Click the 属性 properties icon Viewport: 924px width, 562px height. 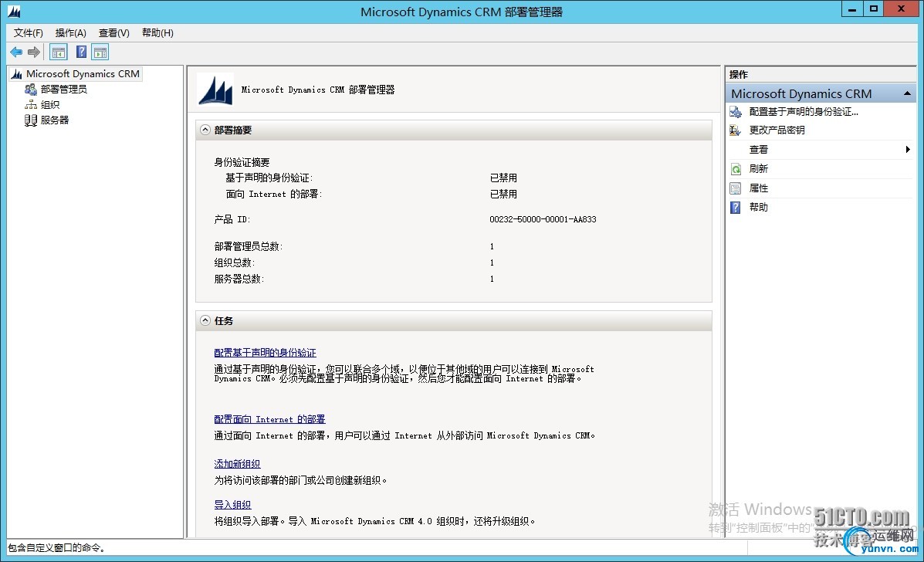pyautogui.click(x=736, y=188)
